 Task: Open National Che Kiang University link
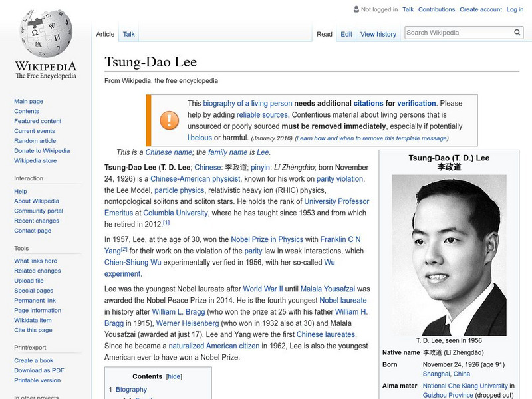coord(465,386)
